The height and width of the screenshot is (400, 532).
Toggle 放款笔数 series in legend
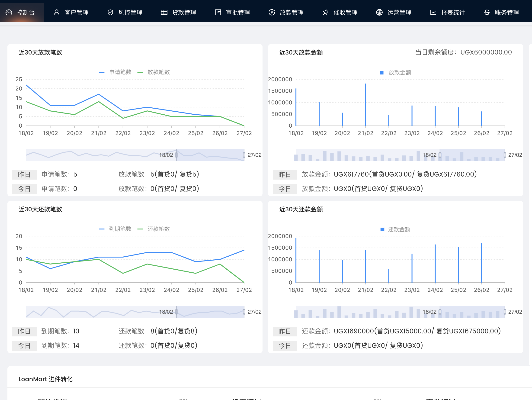154,72
